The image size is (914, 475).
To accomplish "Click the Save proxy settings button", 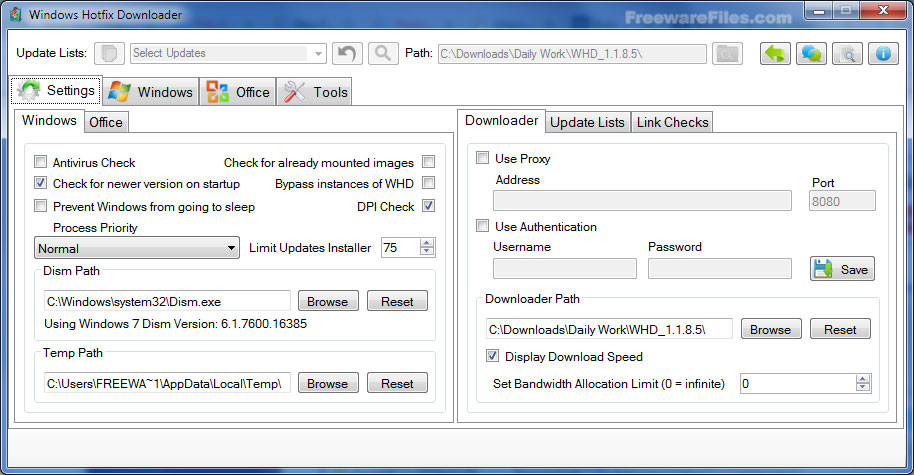I will 842,269.
